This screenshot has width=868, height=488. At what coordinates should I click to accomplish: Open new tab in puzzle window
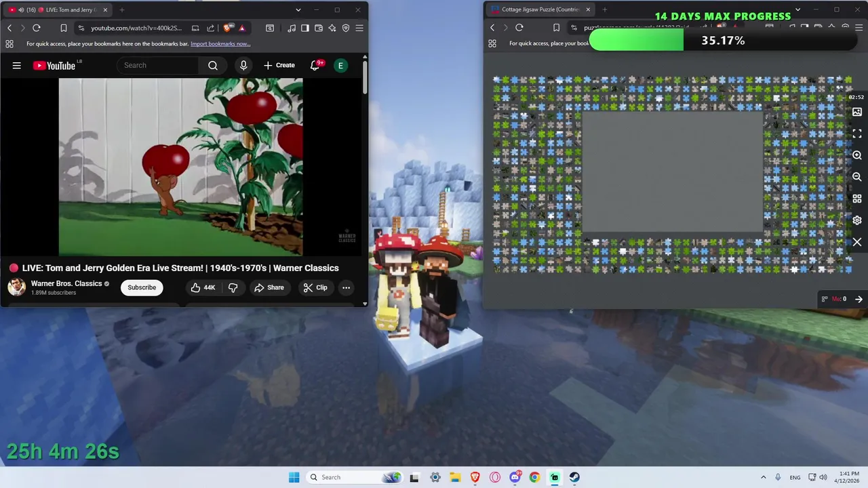coord(605,9)
